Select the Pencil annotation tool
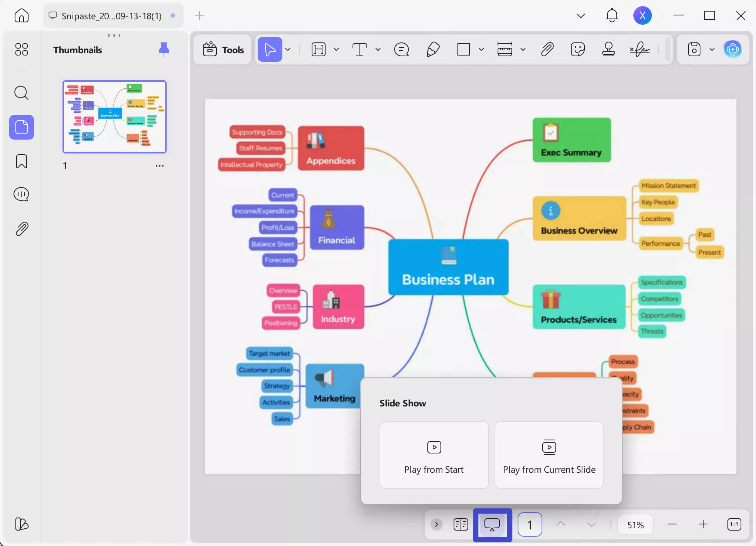Screen dimensions: 756x546 coord(433,49)
